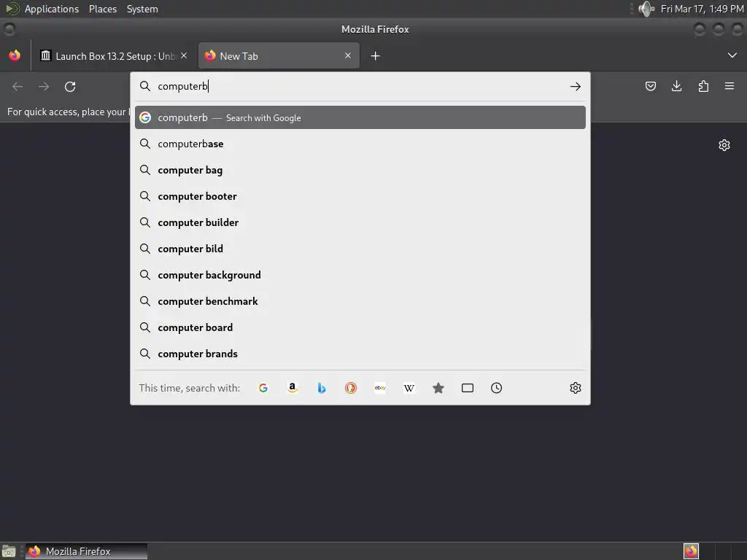
Task: Expand the list all tabs chevron
Action: tap(732, 55)
